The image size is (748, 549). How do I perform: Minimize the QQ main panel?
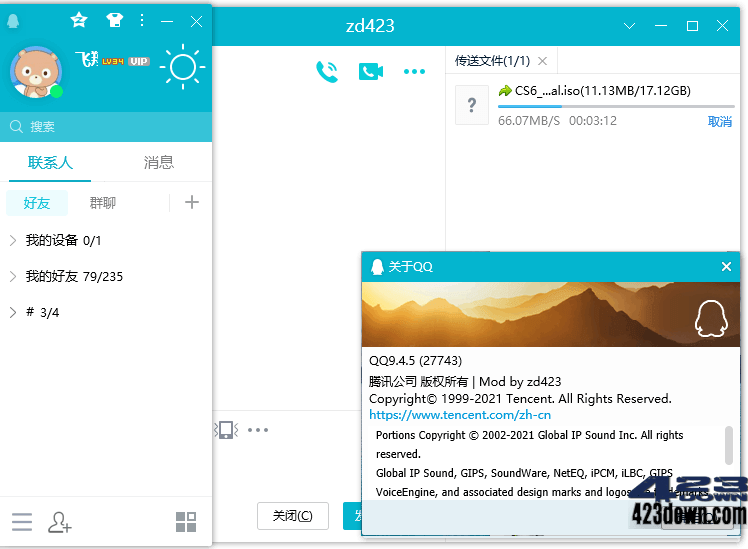pyautogui.click(x=167, y=21)
